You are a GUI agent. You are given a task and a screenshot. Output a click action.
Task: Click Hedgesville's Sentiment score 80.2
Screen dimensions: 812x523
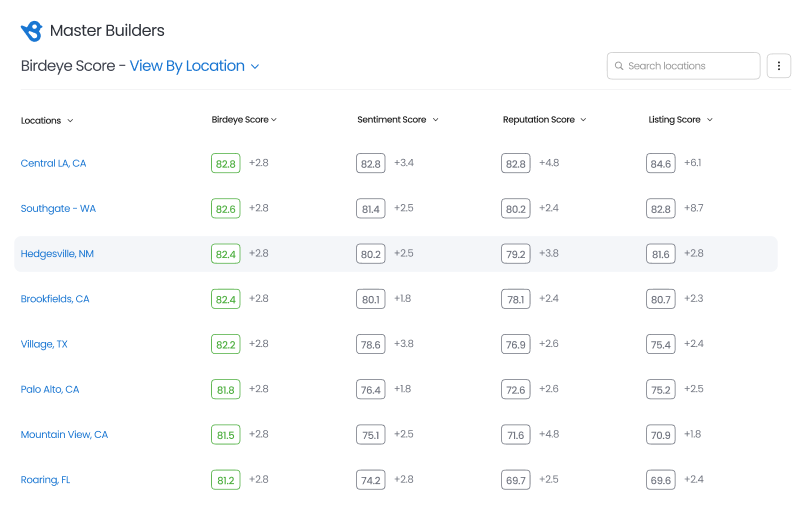(x=371, y=254)
